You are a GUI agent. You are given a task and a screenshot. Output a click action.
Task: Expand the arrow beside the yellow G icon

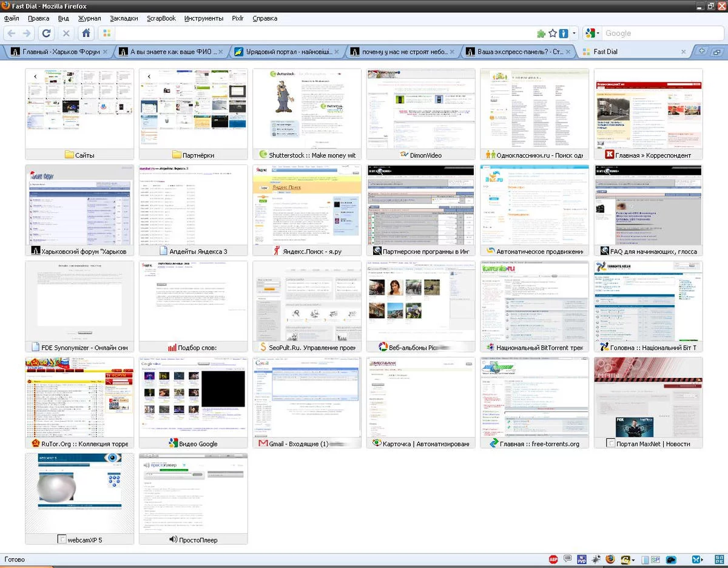click(633, 560)
